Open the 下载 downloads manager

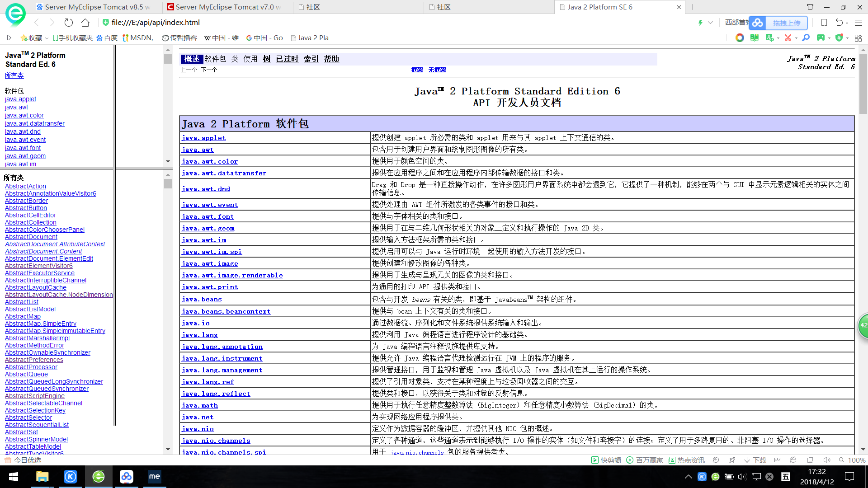point(755,460)
